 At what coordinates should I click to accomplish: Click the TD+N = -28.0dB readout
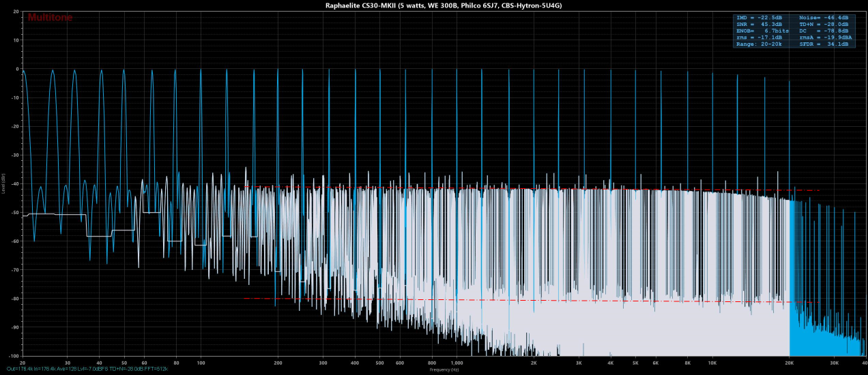pyautogui.click(x=824, y=24)
